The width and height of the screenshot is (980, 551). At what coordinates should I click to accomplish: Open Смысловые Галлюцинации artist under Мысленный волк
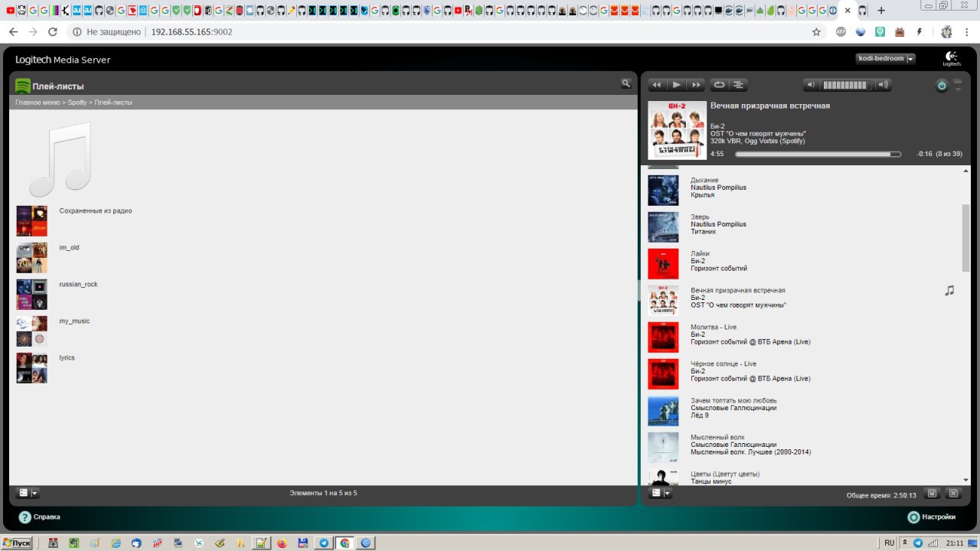coord(733,445)
